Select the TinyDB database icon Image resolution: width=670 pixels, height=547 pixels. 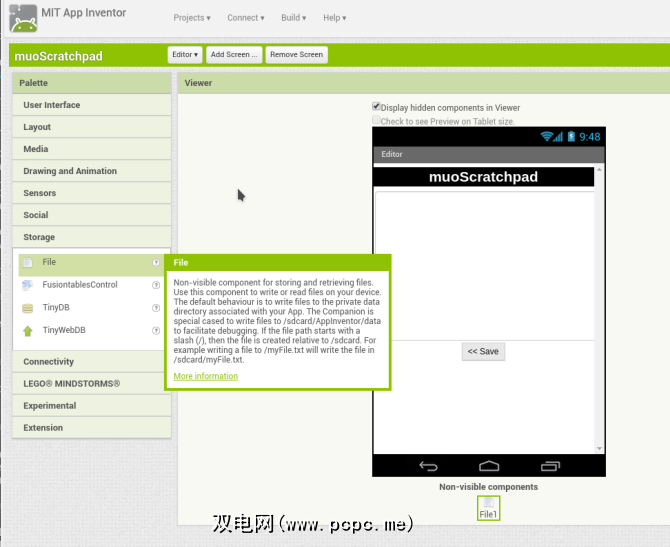click(x=28, y=308)
